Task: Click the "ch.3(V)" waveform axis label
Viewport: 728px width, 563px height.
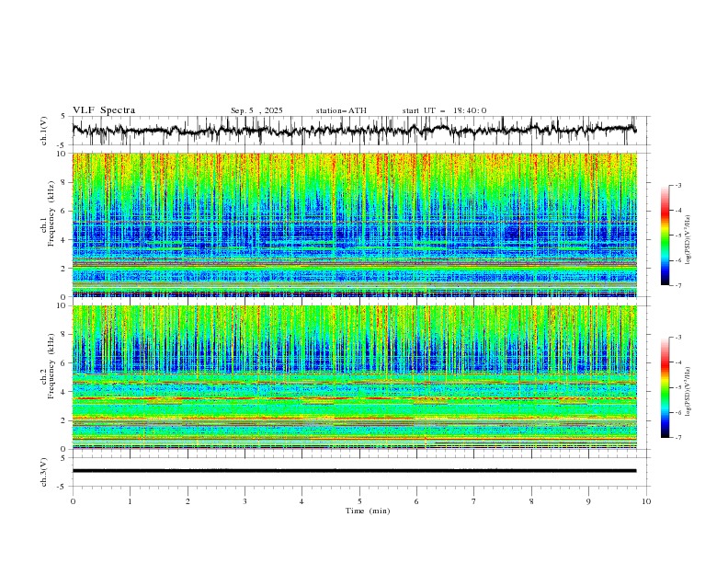Action: click(44, 472)
